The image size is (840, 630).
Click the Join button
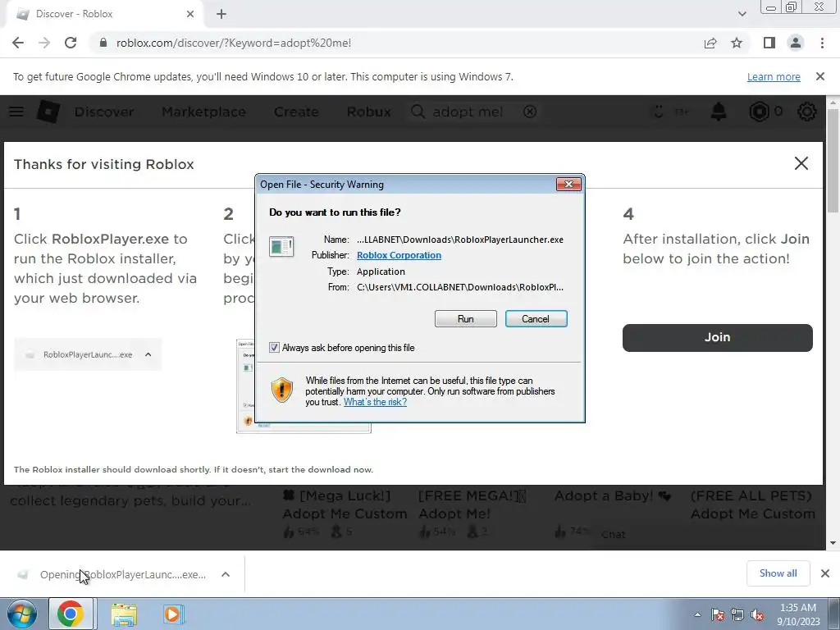click(x=717, y=337)
